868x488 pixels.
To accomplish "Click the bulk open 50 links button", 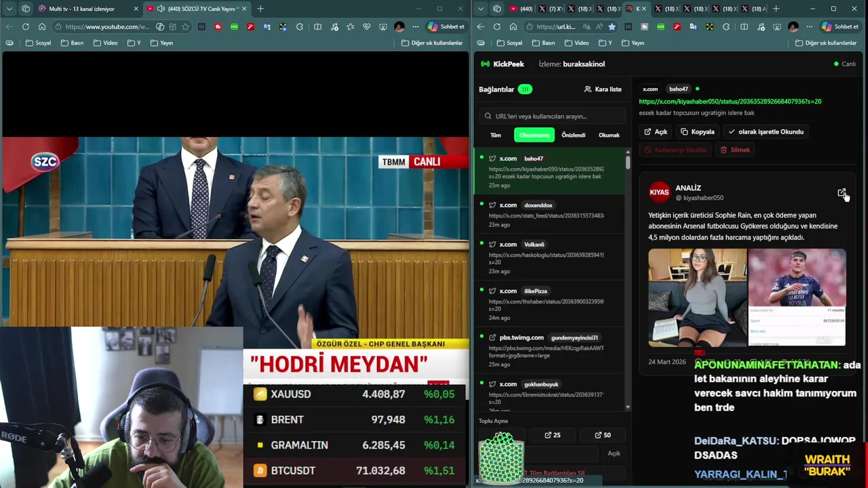I will click(603, 435).
